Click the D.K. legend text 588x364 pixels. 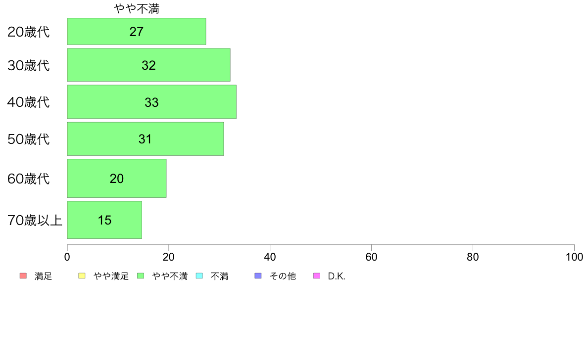(337, 276)
